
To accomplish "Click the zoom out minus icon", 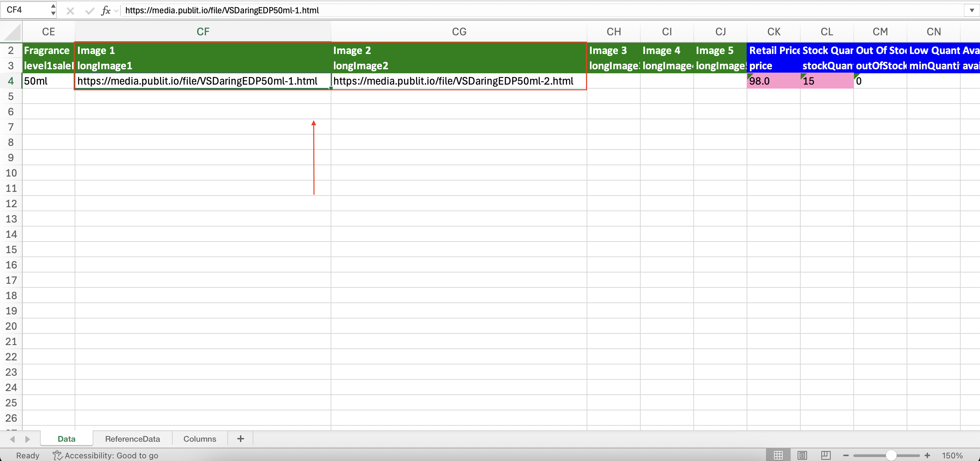I will click(846, 455).
